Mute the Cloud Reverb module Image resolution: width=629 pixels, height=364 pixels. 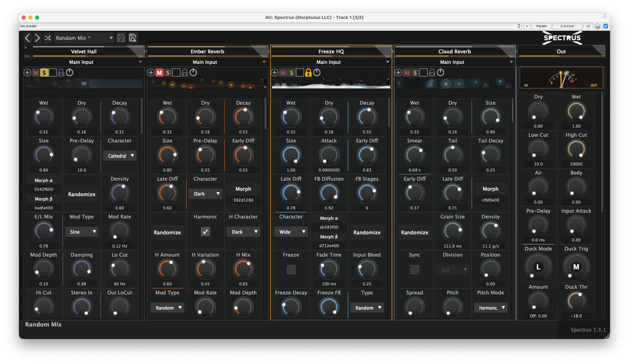pyautogui.click(x=407, y=72)
